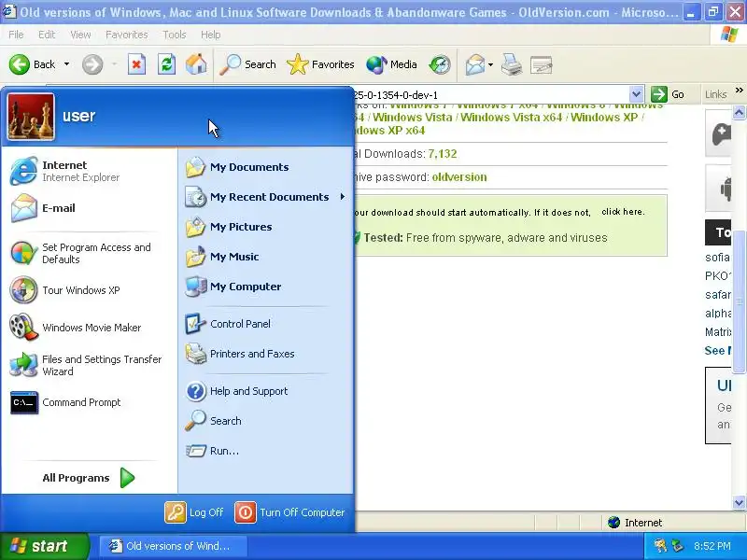Click the 'oldversion' password text
Screen dimensions: 747x560
(x=459, y=177)
